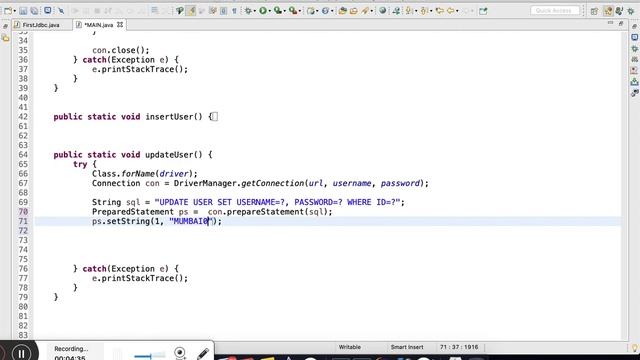The height and width of the screenshot is (360, 640).
Task: Switch to the Java perspective icon
Action: tap(619, 11)
